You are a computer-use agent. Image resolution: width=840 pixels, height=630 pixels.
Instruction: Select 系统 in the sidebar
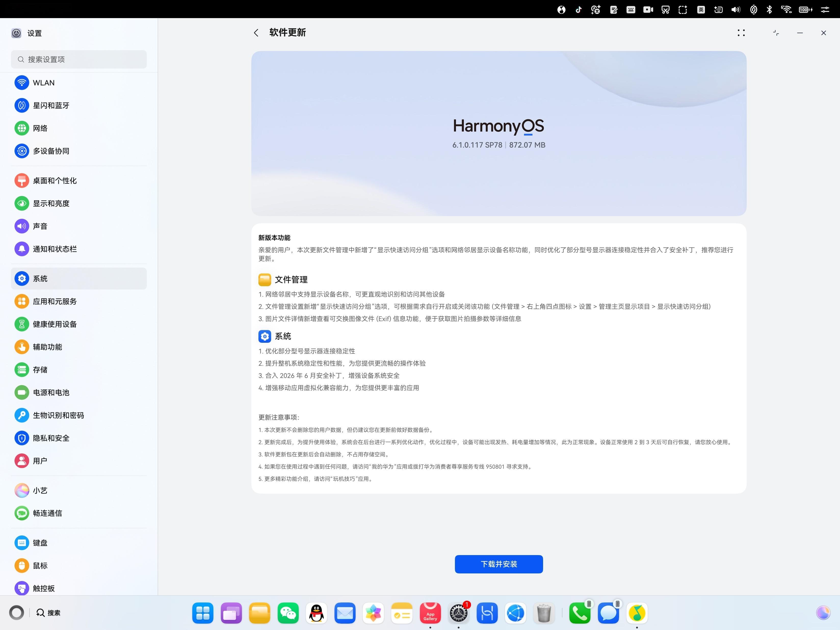click(78, 279)
